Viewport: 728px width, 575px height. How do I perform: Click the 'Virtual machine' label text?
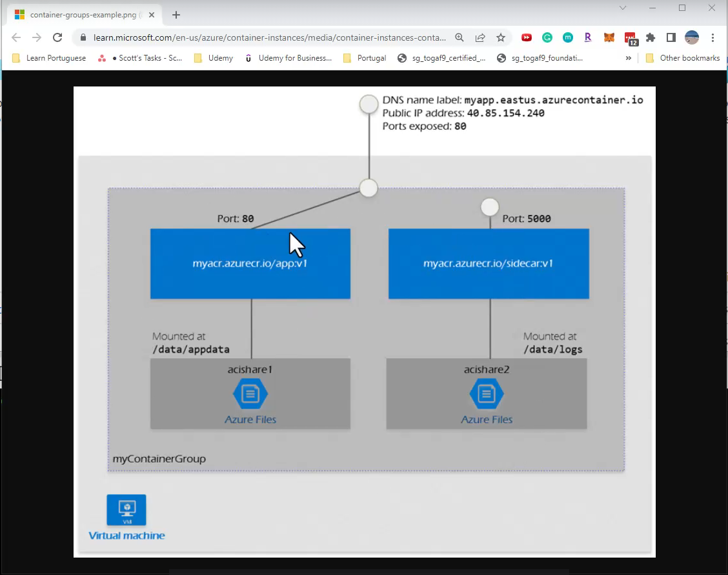[126, 536]
